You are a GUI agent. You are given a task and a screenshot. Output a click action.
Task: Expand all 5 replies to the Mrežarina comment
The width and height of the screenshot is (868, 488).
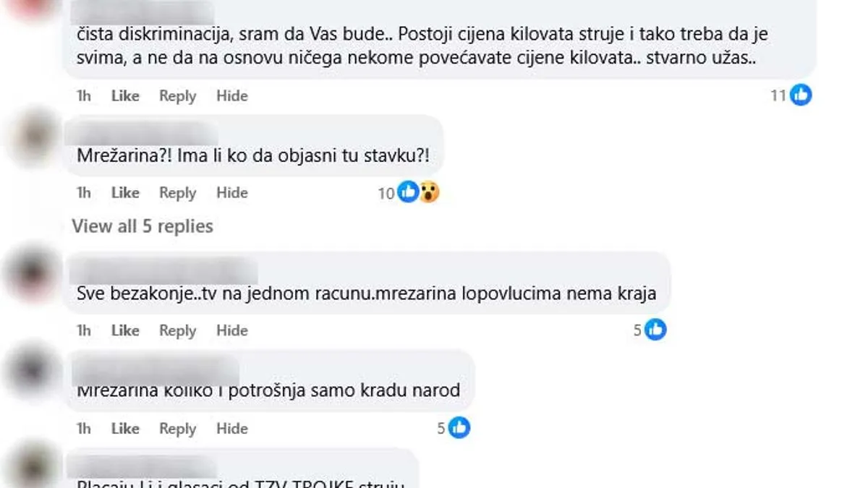click(x=142, y=226)
